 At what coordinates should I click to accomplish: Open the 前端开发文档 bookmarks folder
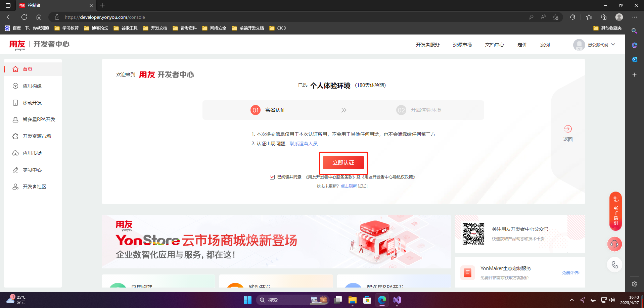(248, 28)
